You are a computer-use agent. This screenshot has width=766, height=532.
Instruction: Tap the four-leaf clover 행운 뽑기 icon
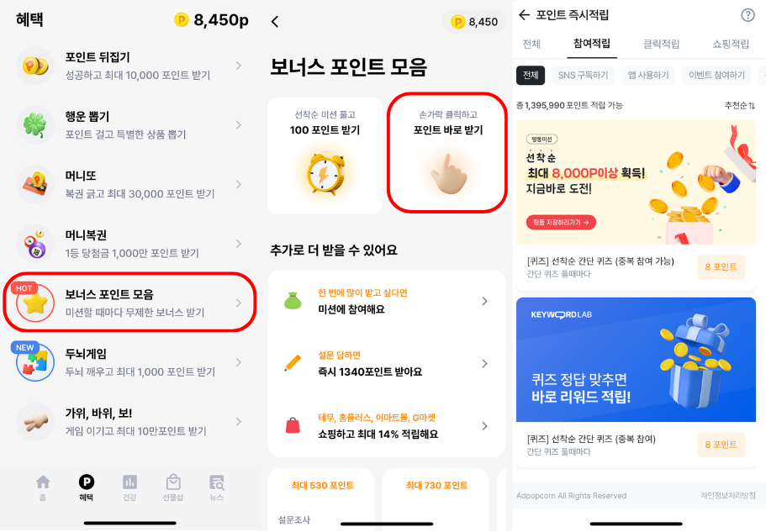point(34,125)
